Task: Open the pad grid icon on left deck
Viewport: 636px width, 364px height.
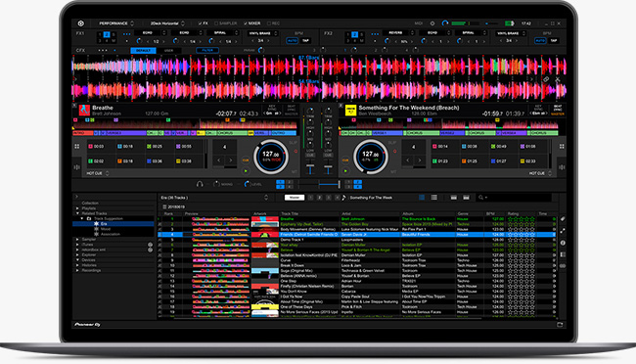Action: (77, 146)
